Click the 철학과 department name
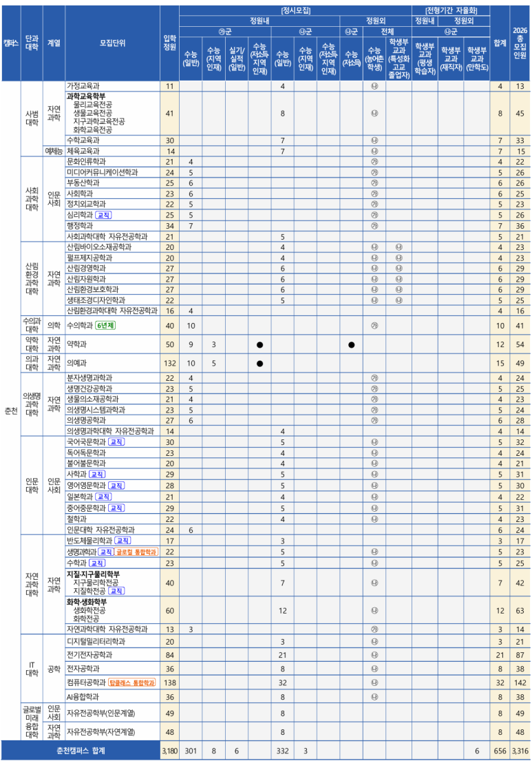Screen dimensions: 532x761 (76, 519)
